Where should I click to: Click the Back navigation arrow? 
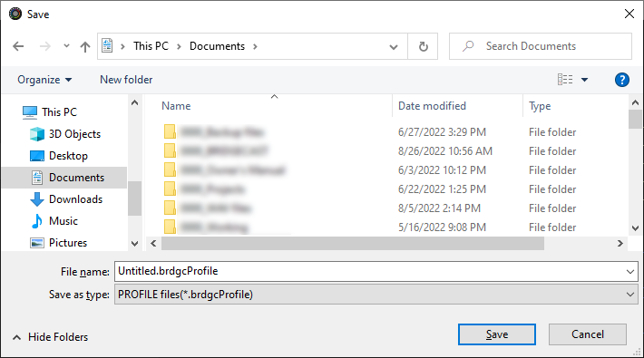point(18,46)
